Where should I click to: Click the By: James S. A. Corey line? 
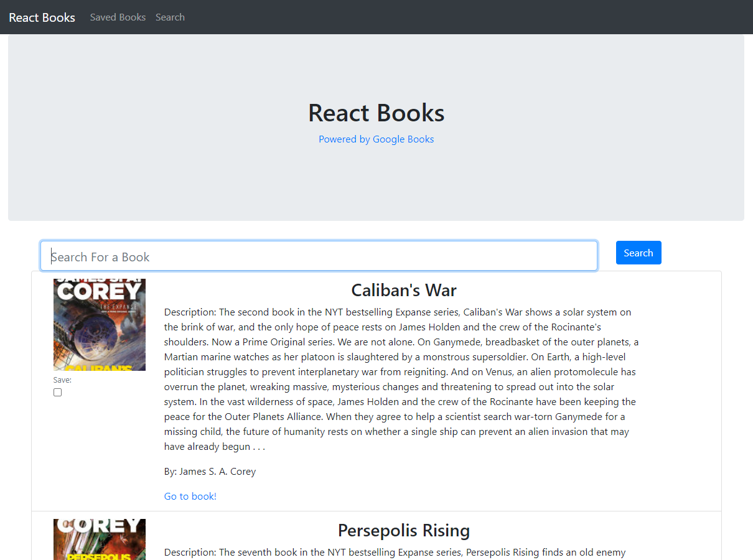coord(210,472)
